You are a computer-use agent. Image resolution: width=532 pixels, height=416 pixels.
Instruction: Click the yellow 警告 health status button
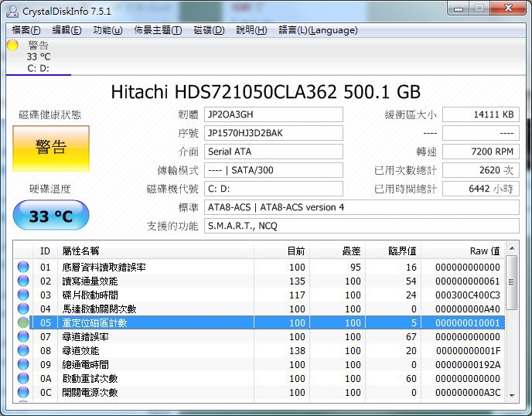pyautogui.click(x=51, y=148)
